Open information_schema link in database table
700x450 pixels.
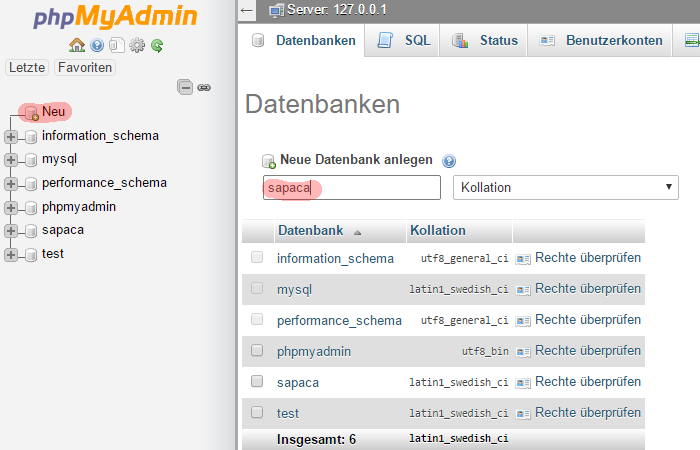(x=335, y=258)
